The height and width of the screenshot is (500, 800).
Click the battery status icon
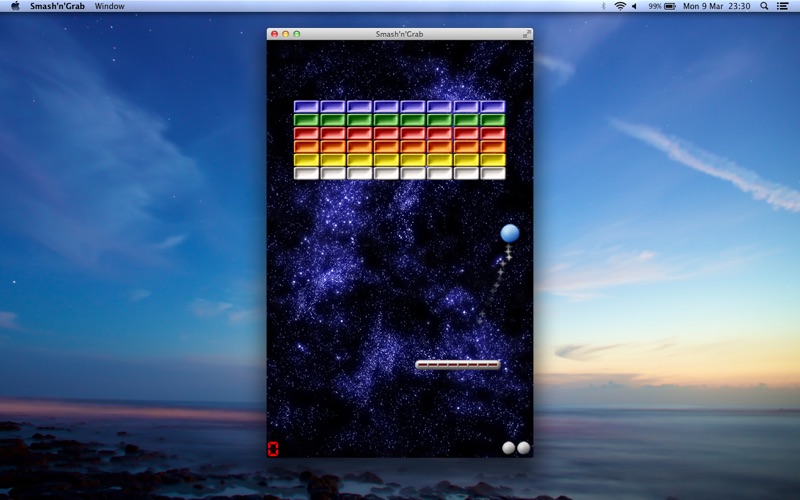pos(670,6)
